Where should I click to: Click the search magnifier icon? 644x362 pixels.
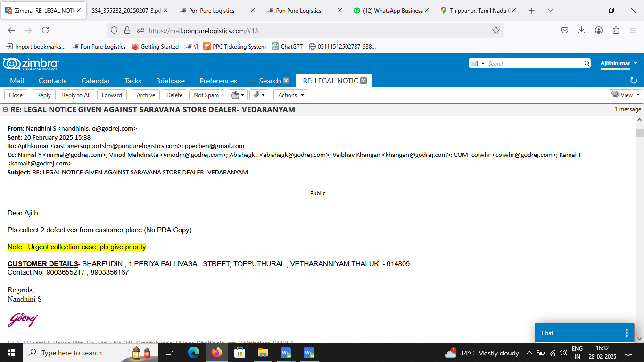click(587, 64)
